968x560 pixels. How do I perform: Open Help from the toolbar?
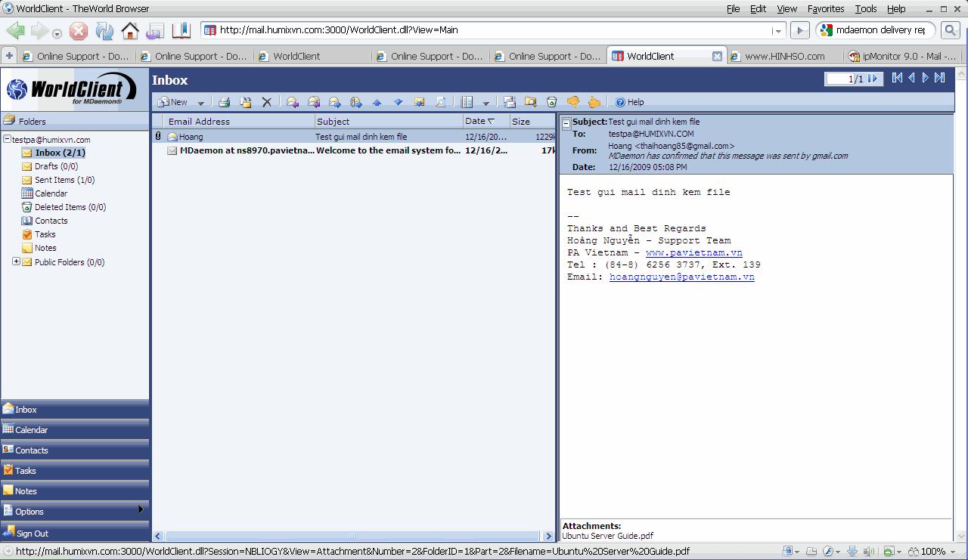tap(629, 102)
